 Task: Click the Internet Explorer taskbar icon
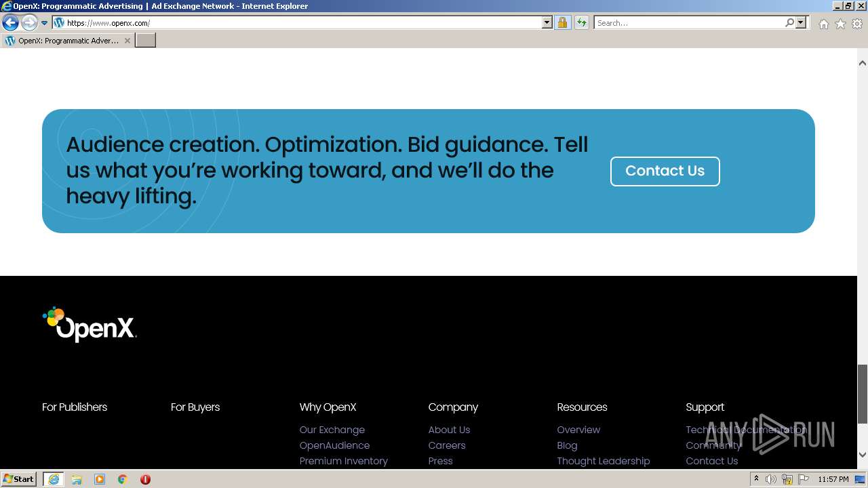click(x=54, y=479)
